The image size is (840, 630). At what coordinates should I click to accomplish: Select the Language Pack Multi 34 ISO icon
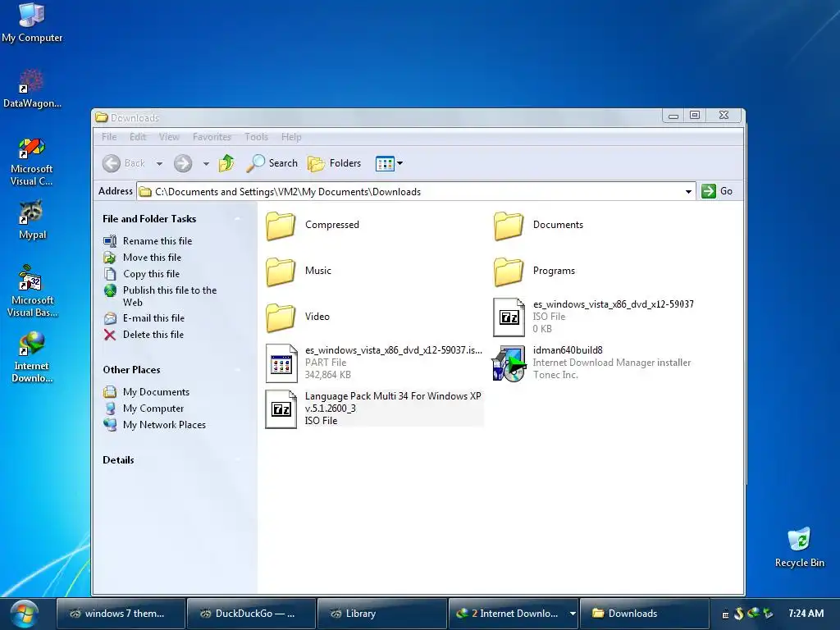[x=281, y=409]
